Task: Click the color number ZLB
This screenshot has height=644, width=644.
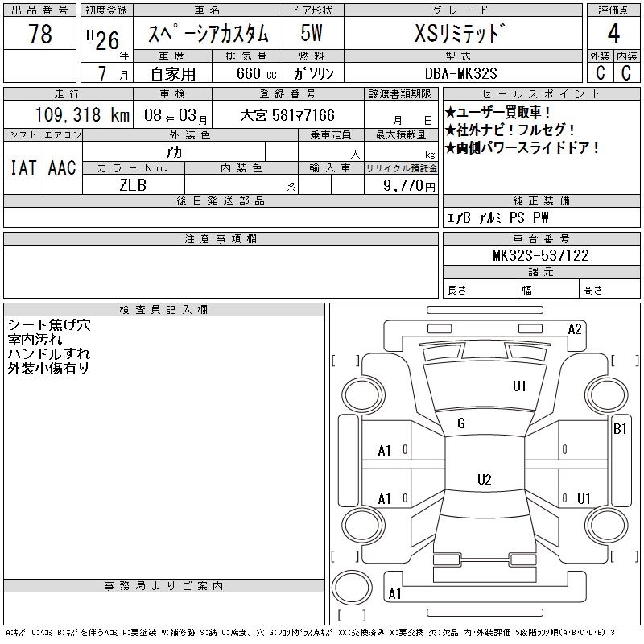Action: (x=133, y=185)
